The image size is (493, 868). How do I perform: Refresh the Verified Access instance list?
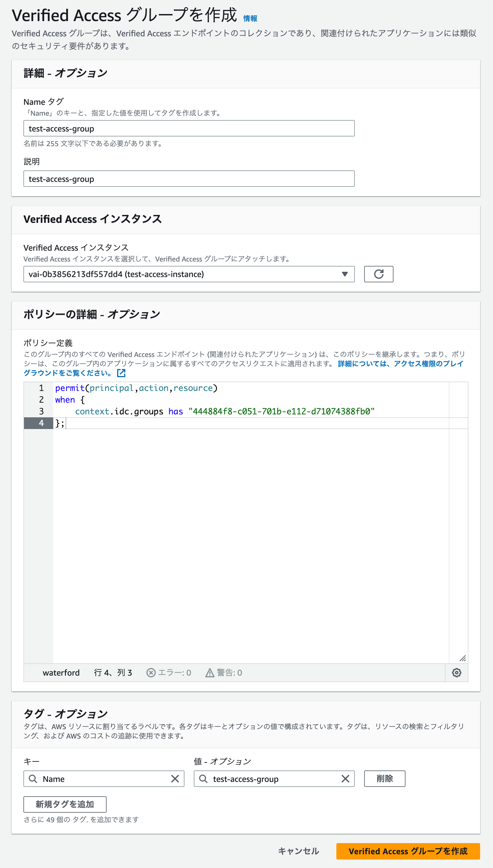coord(378,274)
